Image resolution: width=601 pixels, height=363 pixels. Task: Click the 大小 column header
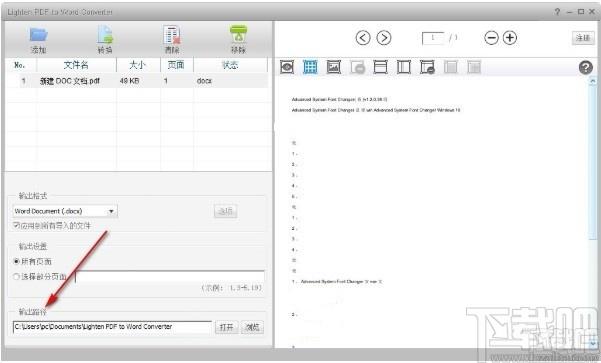coord(138,65)
